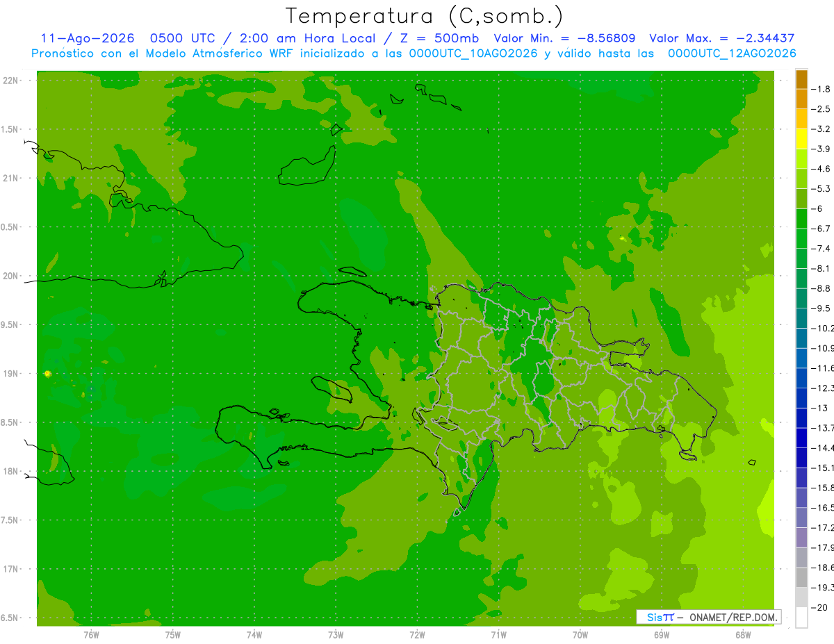The width and height of the screenshot is (834, 644).
Task: Click 'Valor Max. = -2.34437' text
Action: 721,39
